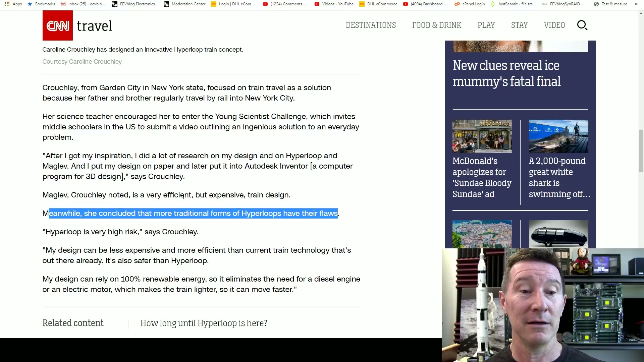This screenshot has height=362, width=644.
Task: Open the DHL eCommerce bookmark
Action: point(378,4)
